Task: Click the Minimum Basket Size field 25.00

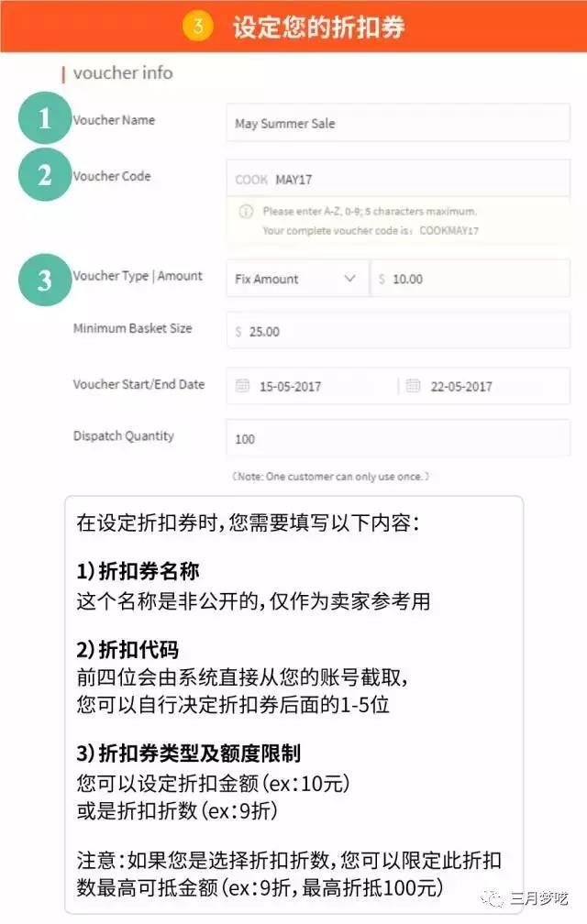Action: (398, 331)
